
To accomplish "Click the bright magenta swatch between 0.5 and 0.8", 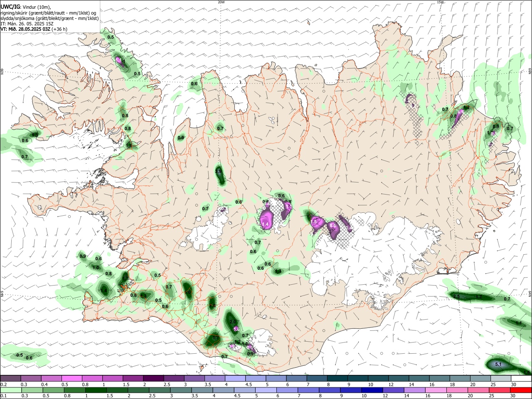I will click(71, 379).
